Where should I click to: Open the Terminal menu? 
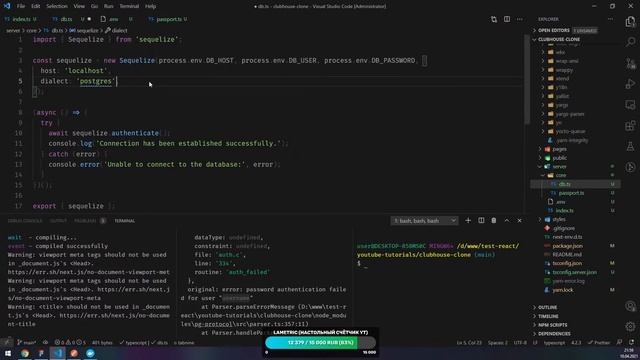(x=129, y=6)
